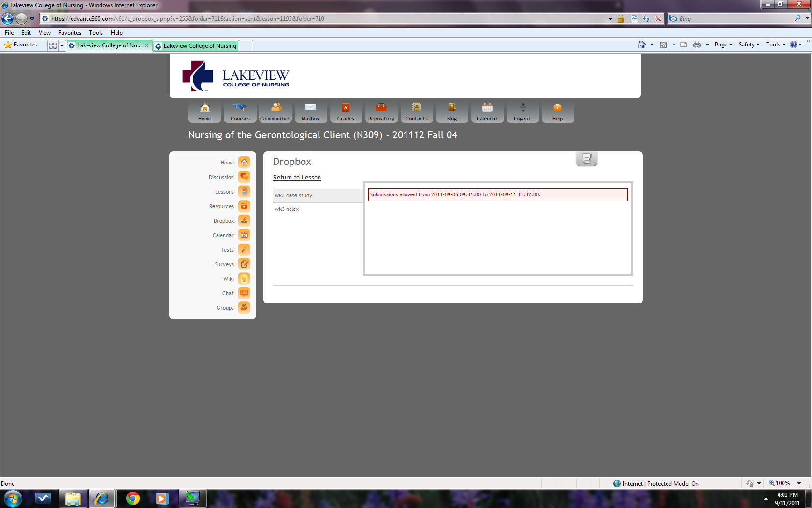Click the Tests pencil icon in sidebar
Screen dimensions: 812x508
pos(244,250)
